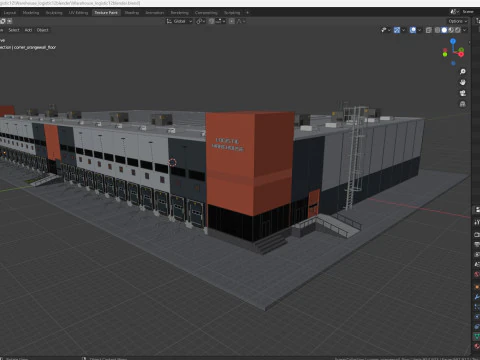Screen dimensions: 480x360
Task: Open the Material properties tab
Action: click(477, 347)
